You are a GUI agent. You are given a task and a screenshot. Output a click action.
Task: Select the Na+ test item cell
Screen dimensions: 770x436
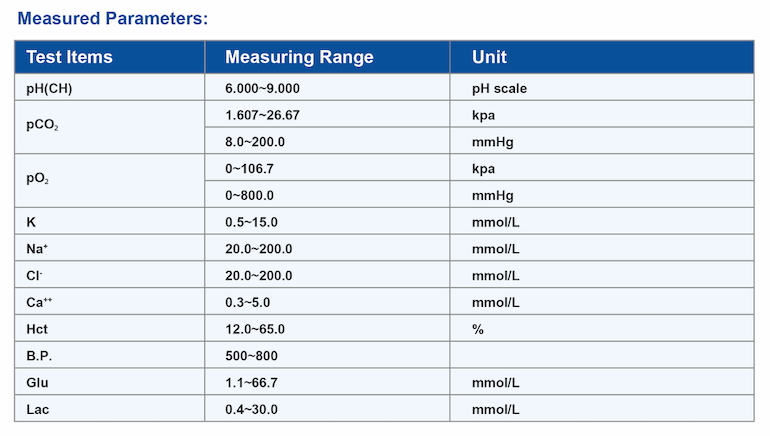click(38, 249)
